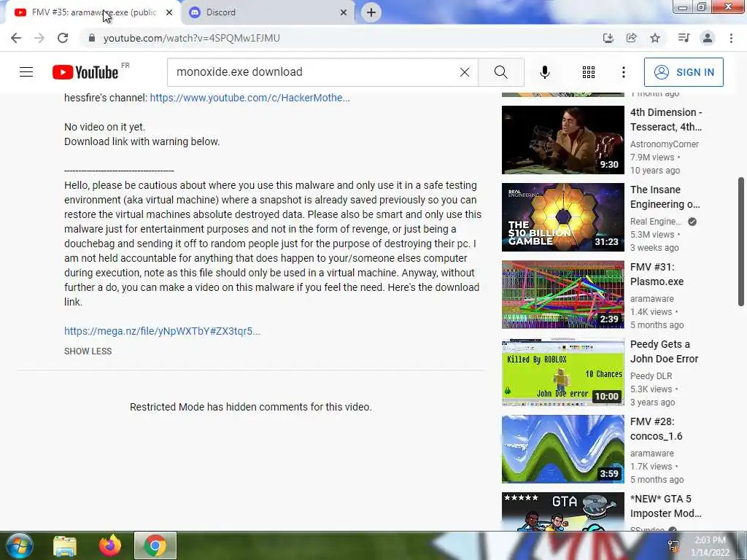Launch Firefox from the taskbar
747x560 pixels.
coord(110,545)
